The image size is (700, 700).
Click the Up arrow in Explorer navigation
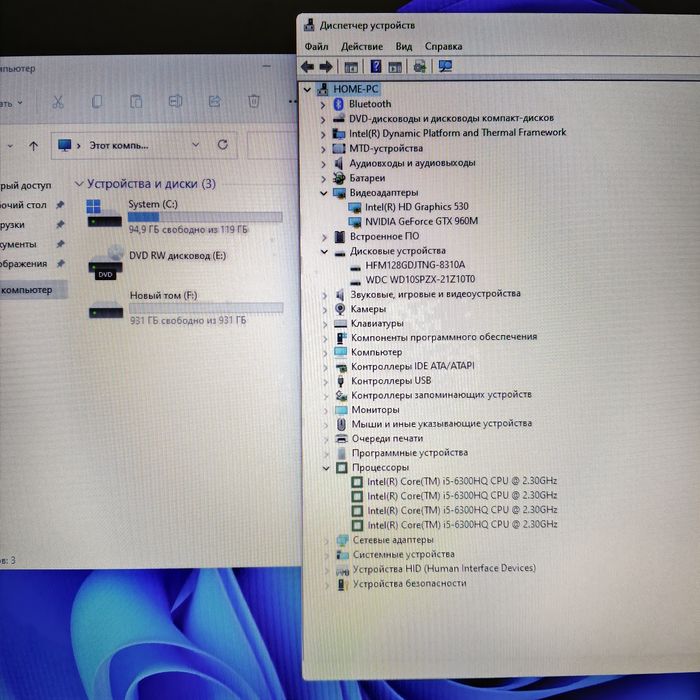[x=33, y=146]
